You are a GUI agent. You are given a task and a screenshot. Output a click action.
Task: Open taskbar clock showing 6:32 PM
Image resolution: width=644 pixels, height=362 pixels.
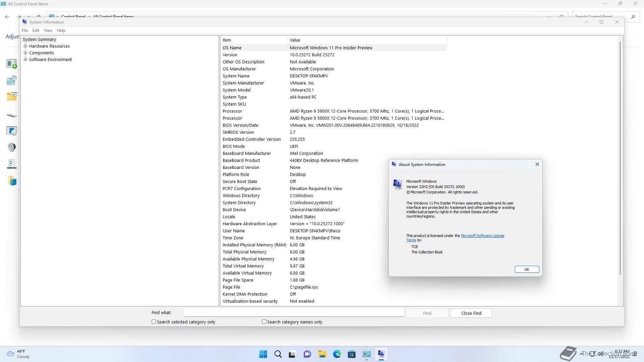[619, 354]
